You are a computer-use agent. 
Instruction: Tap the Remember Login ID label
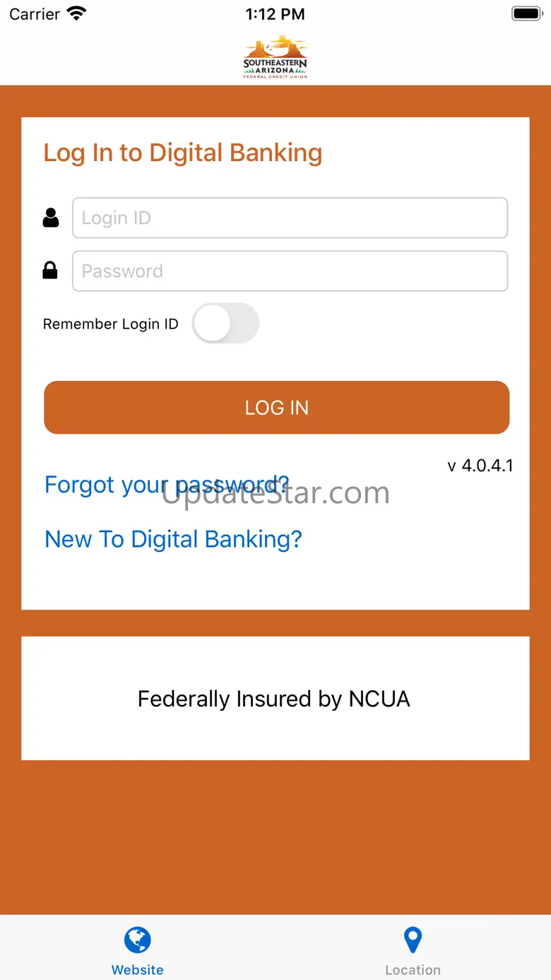pyautogui.click(x=111, y=324)
